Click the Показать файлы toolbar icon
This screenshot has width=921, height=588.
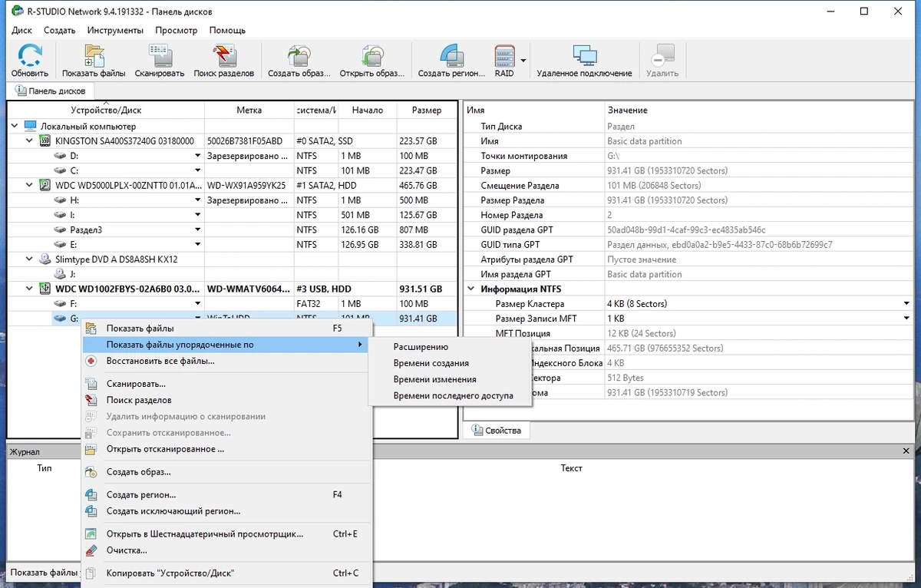[x=94, y=61]
